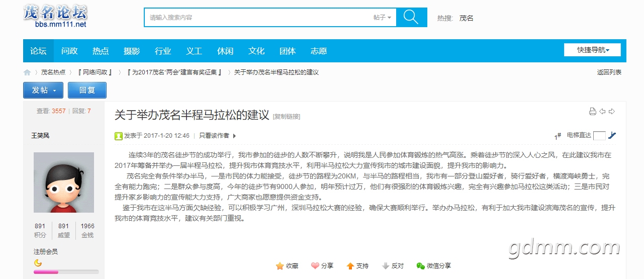Click the 茂名论坛 site logo

click(56, 16)
